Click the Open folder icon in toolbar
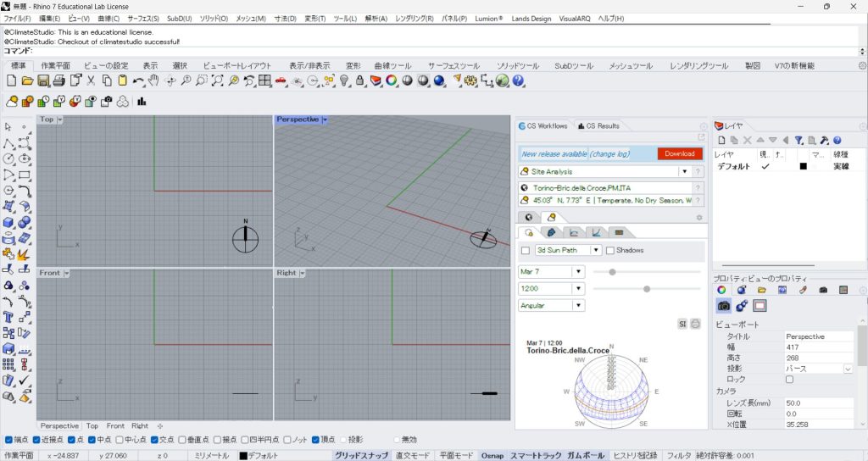This screenshot has width=868, height=461. coord(27,81)
